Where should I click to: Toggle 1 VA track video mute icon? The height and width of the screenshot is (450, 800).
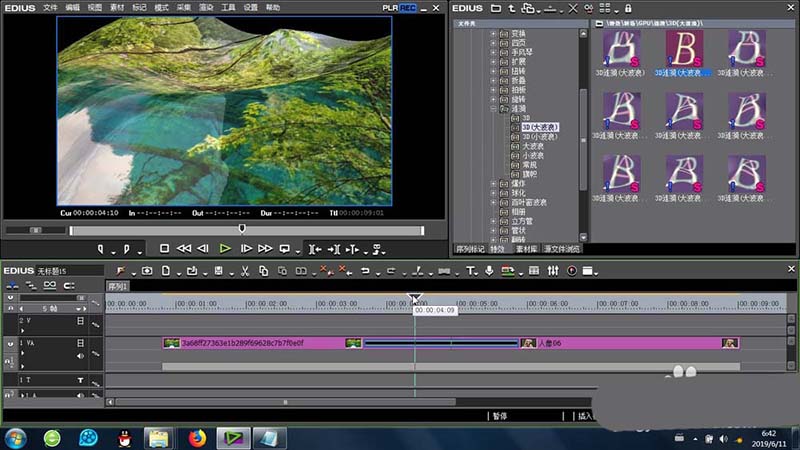(x=80, y=343)
